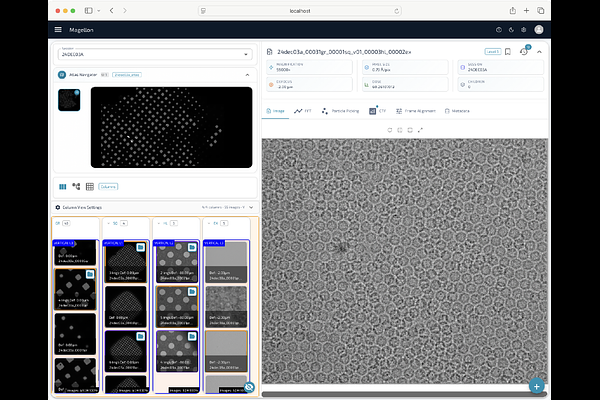
Task: Select second SQ column thumbnail
Action: [126, 306]
